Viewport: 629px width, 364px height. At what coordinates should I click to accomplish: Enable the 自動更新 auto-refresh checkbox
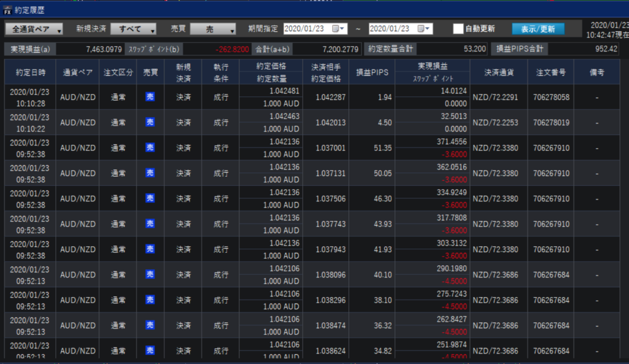(458, 29)
